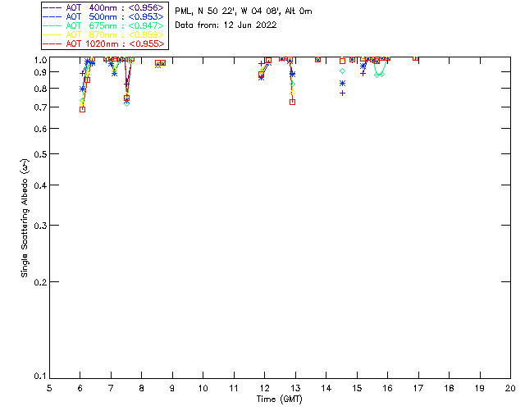Click the 16 hour x-axis label
Image resolution: width=525 pixels, height=420 pixels.
click(388, 388)
